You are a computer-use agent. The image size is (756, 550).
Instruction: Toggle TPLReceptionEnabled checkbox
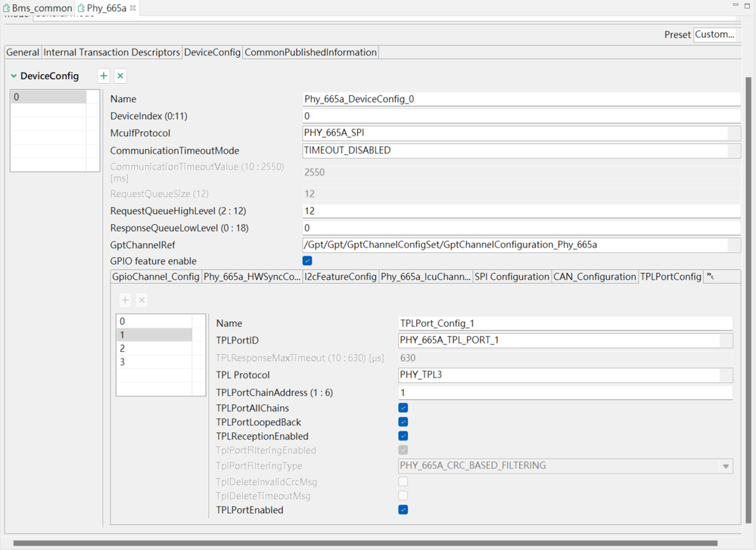tap(403, 437)
